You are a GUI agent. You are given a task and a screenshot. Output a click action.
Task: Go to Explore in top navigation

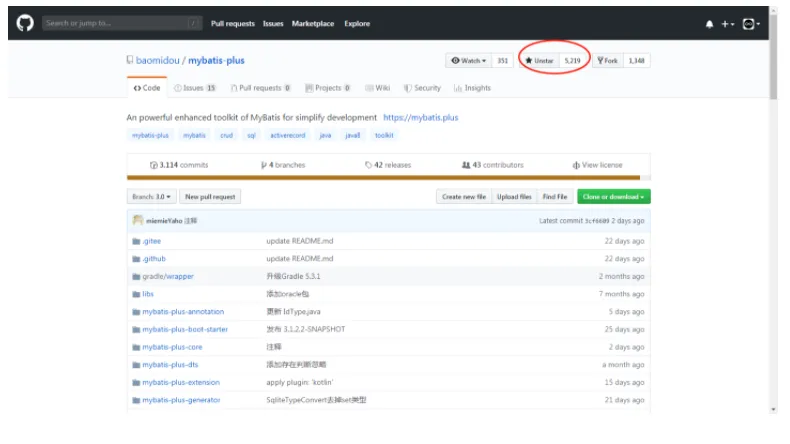pos(357,23)
